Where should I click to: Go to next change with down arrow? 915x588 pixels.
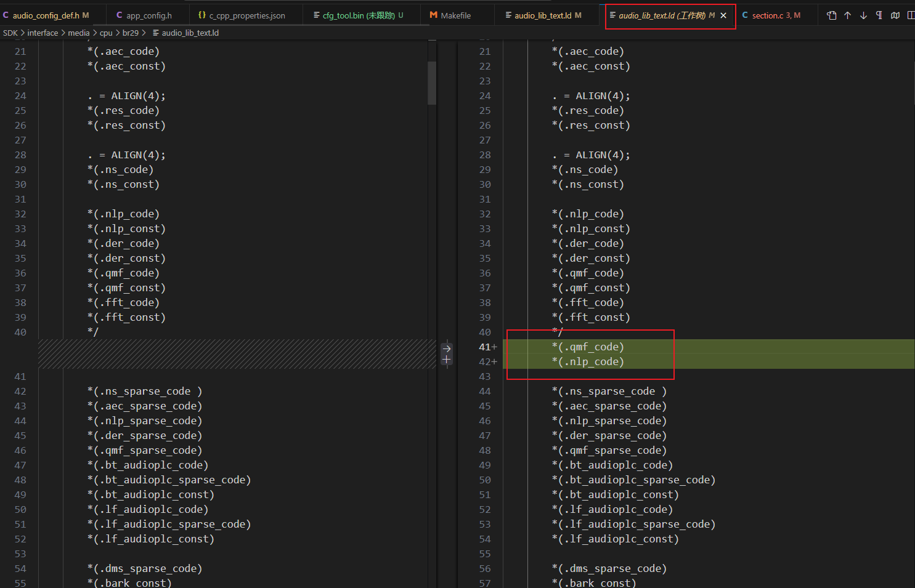pyautogui.click(x=863, y=15)
